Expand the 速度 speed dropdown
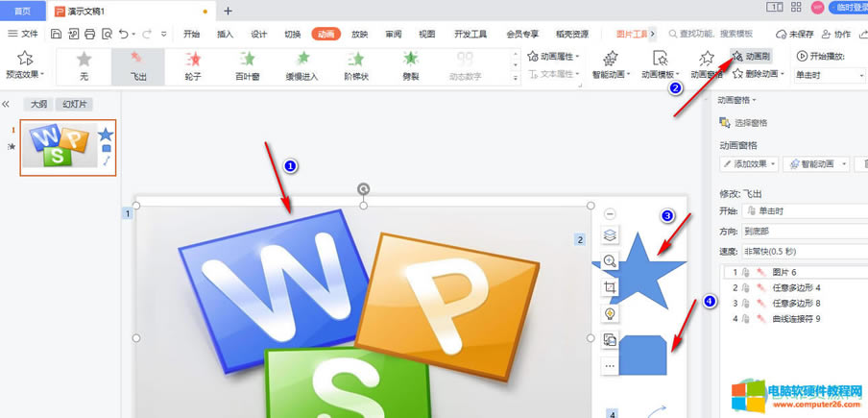Viewport: 868px width, 418px height. click(x=802, y=252)
